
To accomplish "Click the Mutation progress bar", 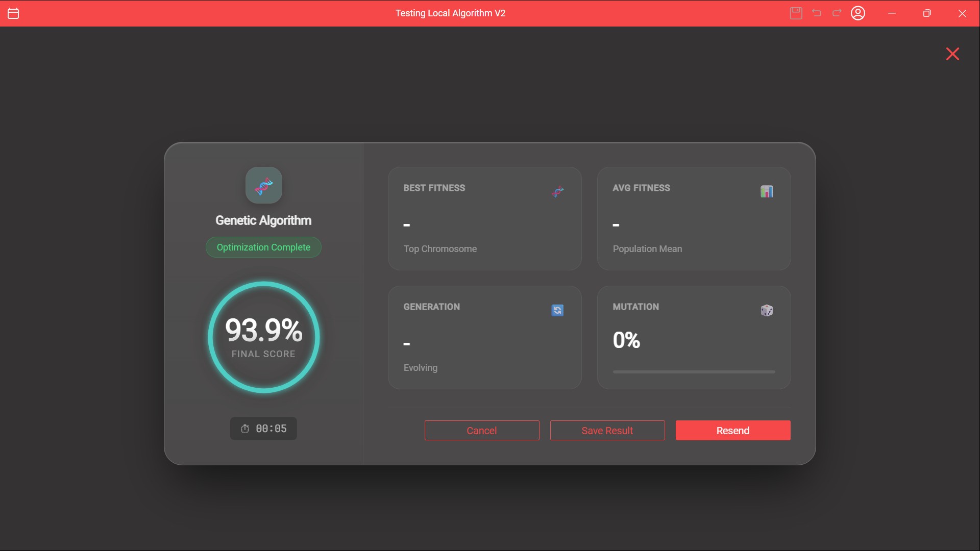I will [694, 372].
